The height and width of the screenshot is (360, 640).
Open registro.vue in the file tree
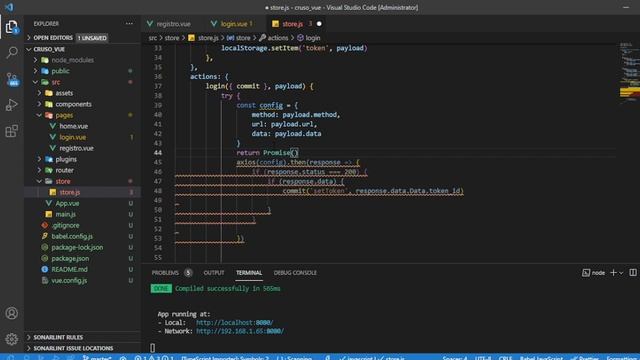tap(76, 148)
